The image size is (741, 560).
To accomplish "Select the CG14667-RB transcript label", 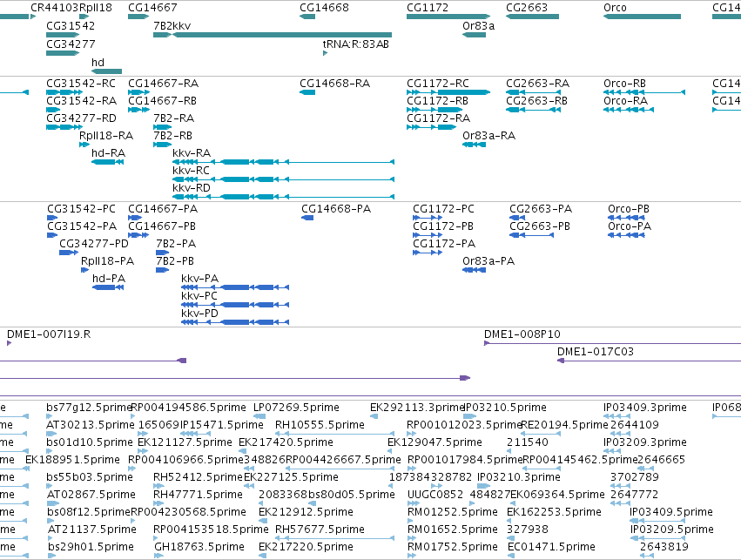I will [162, 101].
